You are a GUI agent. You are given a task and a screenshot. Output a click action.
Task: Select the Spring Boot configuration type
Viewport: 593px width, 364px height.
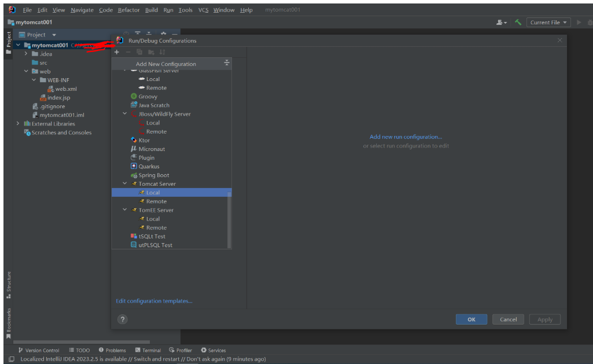tap(153, 175)
